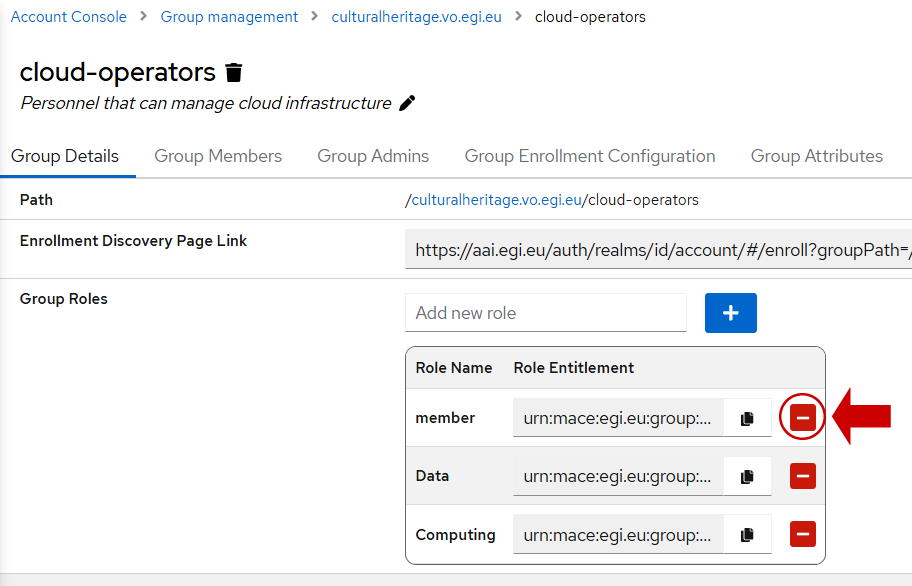The height and width of the screenshot is (586, 912).
Task: Select member role entitlement URN field
Action: 618,418
